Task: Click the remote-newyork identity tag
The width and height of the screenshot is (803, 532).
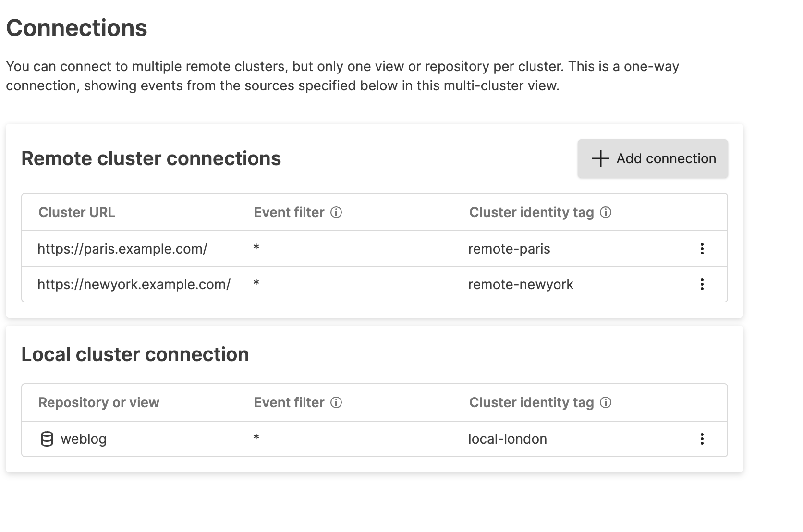Action: click(x=521, y=284)
